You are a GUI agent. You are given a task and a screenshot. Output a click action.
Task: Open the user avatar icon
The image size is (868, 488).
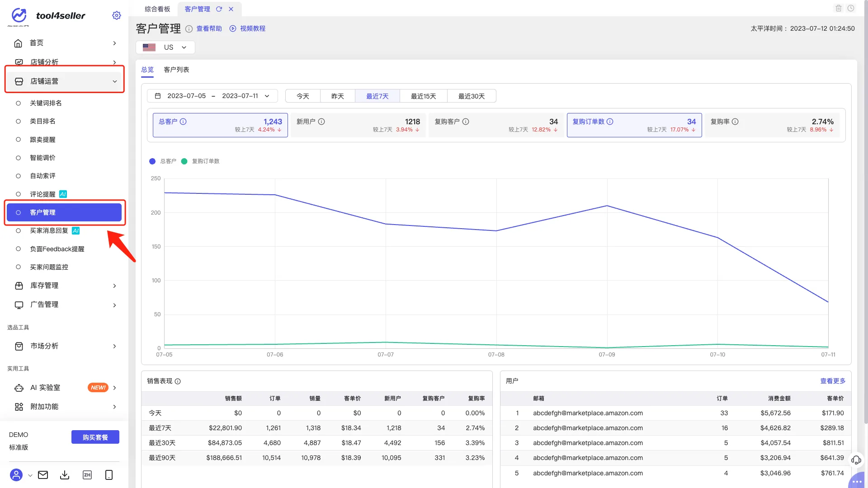[x=16, y=475]
